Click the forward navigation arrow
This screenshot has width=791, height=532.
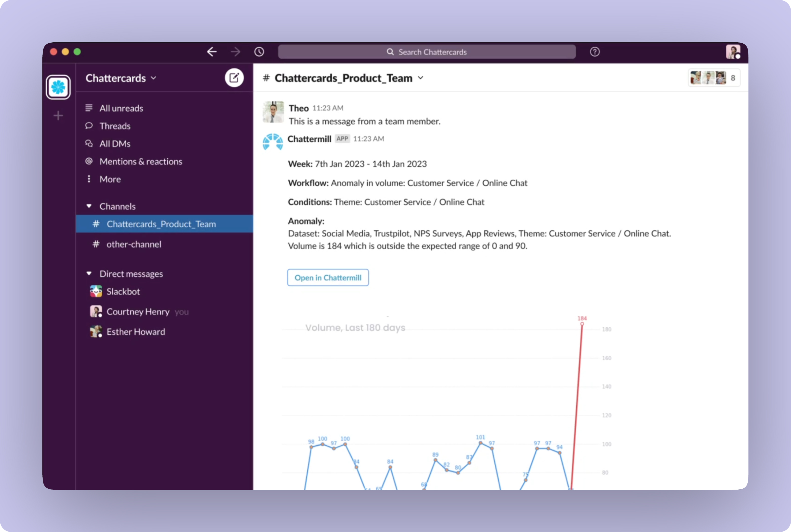click(x=235, y=52)
